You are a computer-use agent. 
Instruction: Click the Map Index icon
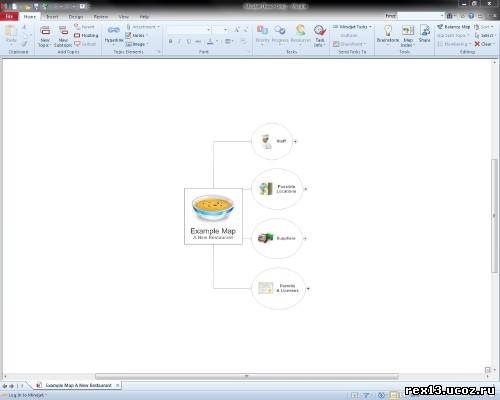pos(408,35)
